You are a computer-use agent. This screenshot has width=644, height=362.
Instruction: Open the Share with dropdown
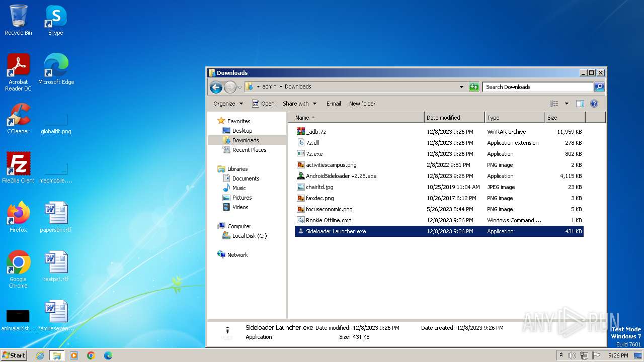tap(300, 104)
